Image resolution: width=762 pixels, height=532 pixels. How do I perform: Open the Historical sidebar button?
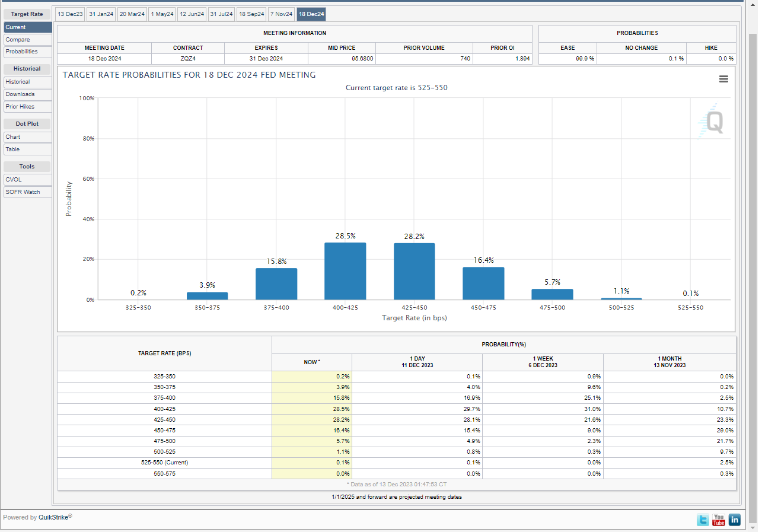(x=28, y=82)
